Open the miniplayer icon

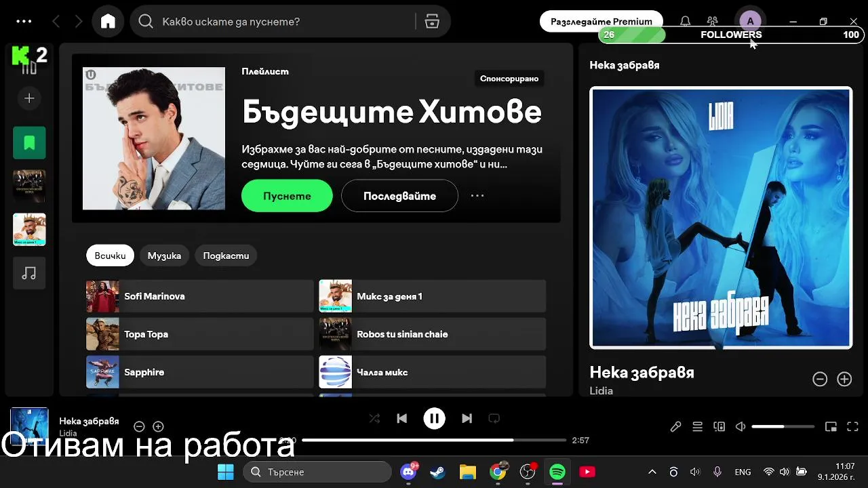tap(831, 426)
